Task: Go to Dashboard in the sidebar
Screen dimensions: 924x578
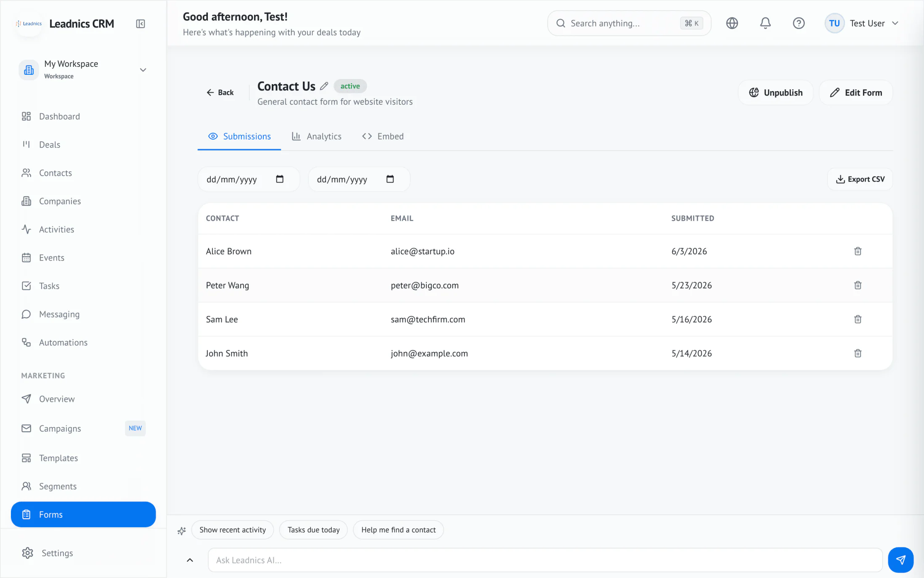Action: click(x=83, y=116)
